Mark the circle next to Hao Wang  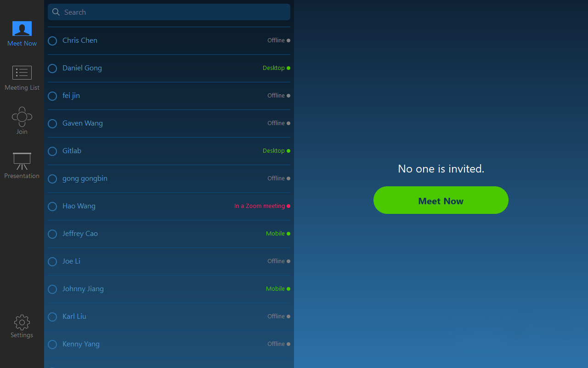52,207
